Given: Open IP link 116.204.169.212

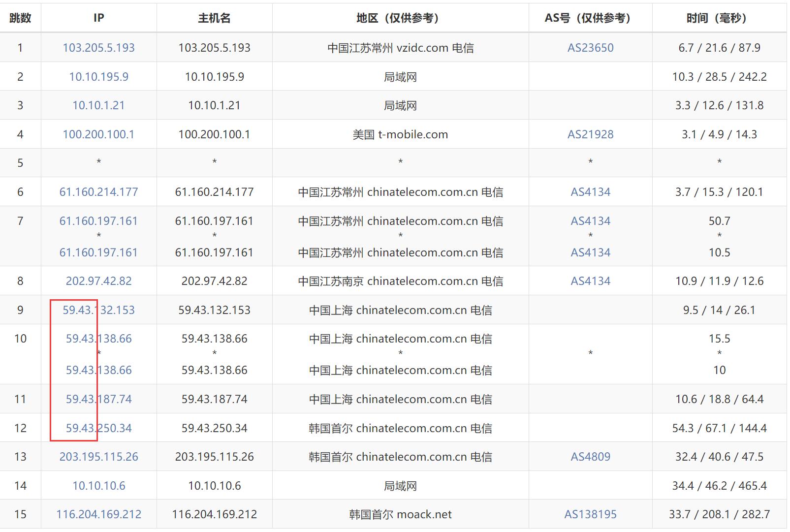Looking at the screenshot, I should pos(98,514).
